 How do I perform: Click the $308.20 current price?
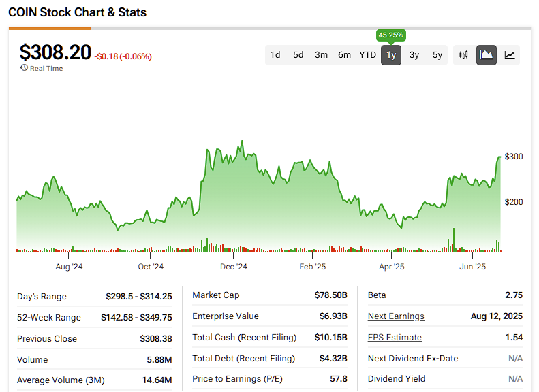click(x=55, y=52)
